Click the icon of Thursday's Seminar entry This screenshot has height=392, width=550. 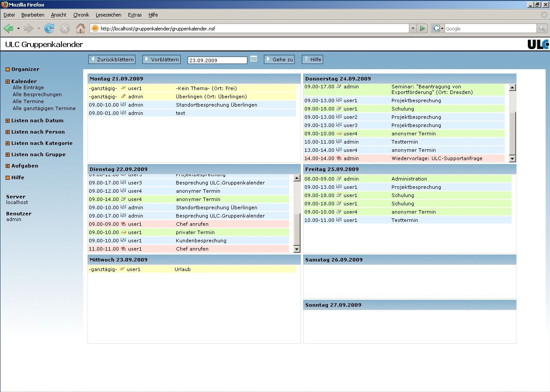339,87
